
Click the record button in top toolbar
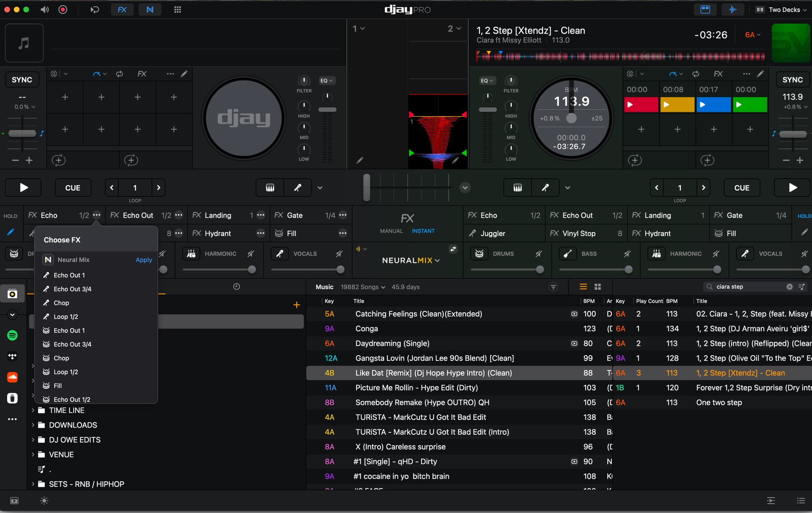[63, 9]
